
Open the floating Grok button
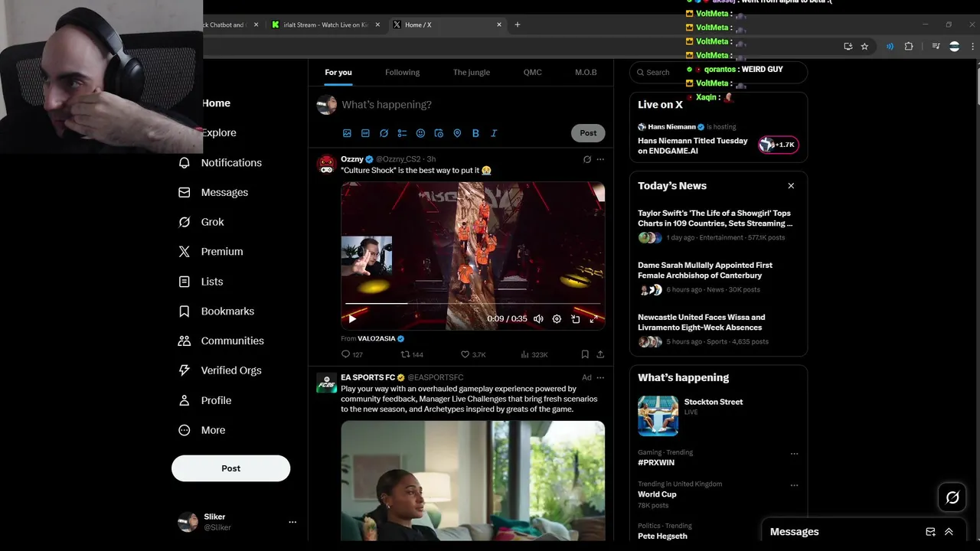tap(952, 497)
